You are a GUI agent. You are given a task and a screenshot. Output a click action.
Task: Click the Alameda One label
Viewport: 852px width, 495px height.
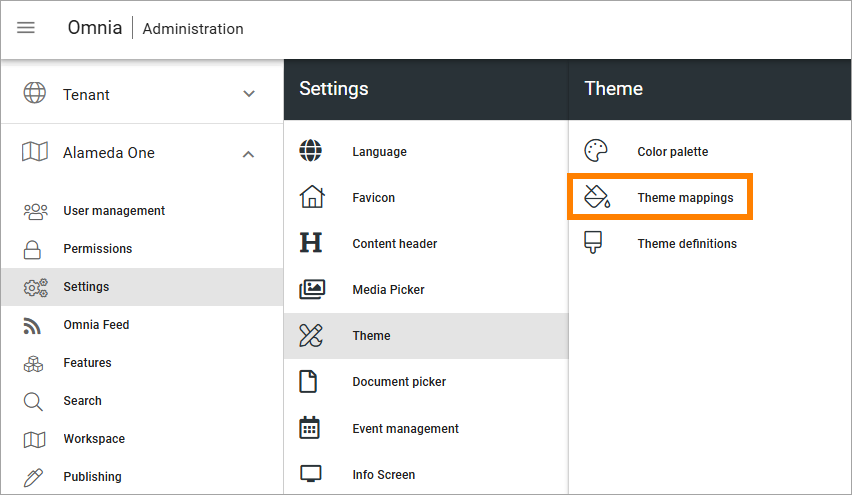pos(109,153)
